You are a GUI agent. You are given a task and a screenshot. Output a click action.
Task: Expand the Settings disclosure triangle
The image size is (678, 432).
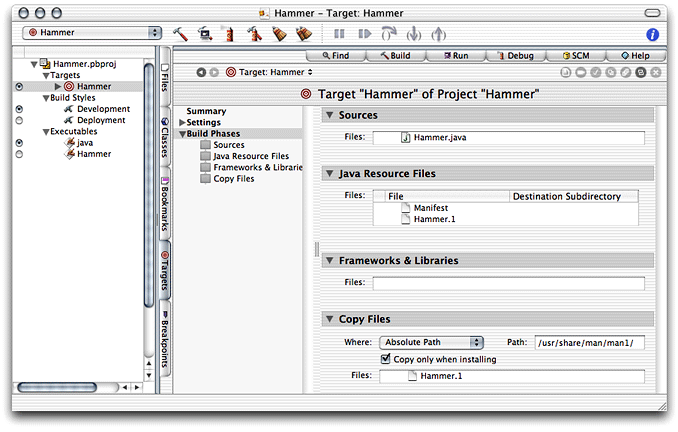click(182, 122)
